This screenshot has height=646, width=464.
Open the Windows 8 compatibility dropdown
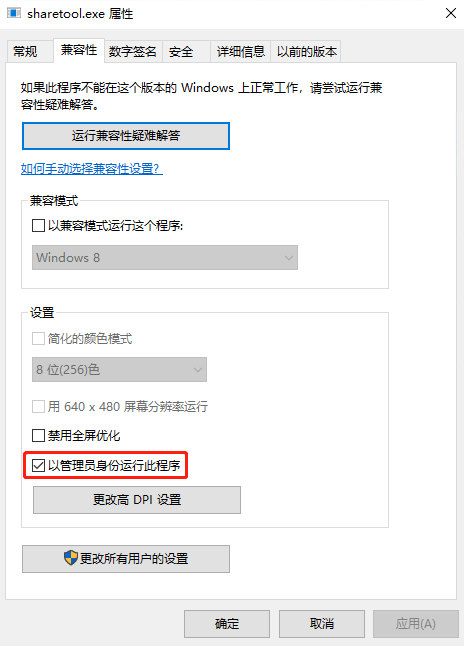(165, 257)
